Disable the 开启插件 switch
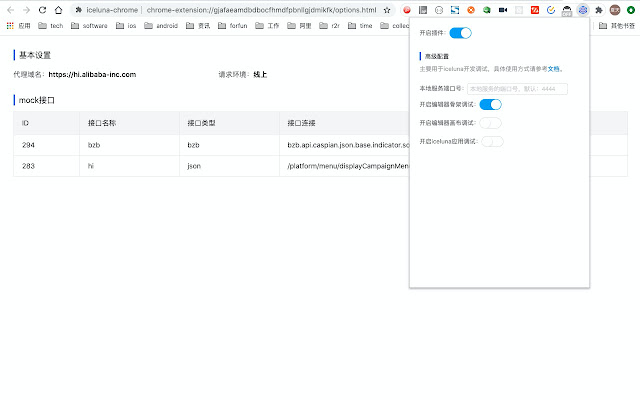 460,33
